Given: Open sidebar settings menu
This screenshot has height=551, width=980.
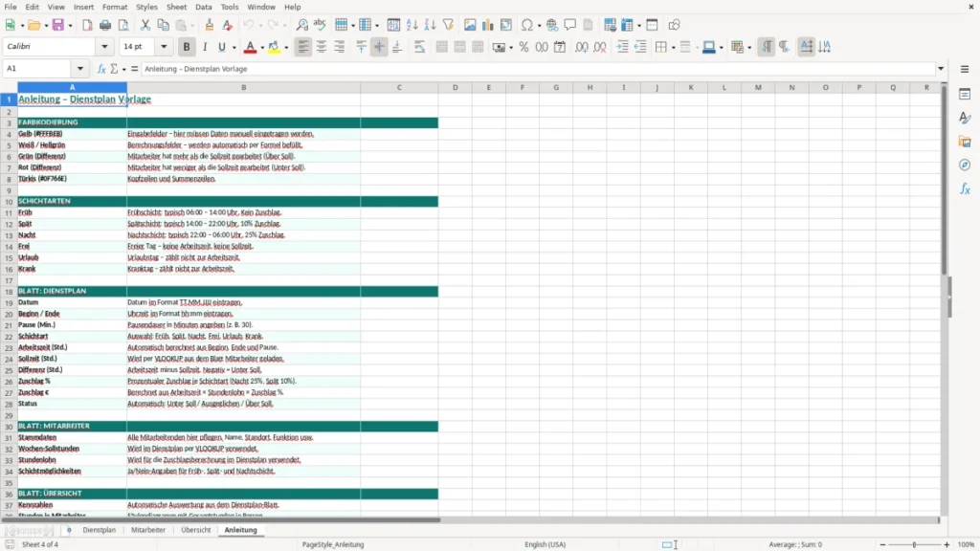Looking at the screenshot, I should [965, 69].
